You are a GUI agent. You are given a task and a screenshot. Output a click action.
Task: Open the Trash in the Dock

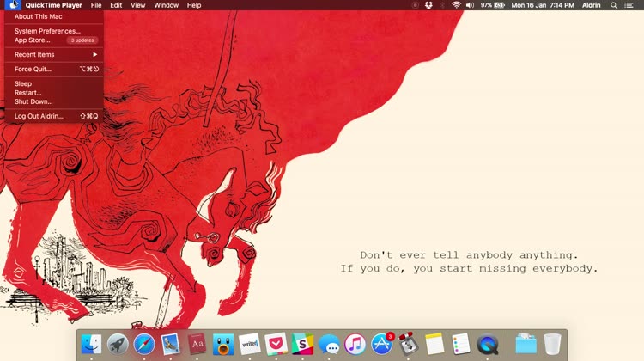pyautogui.click(x=552, y=344)
